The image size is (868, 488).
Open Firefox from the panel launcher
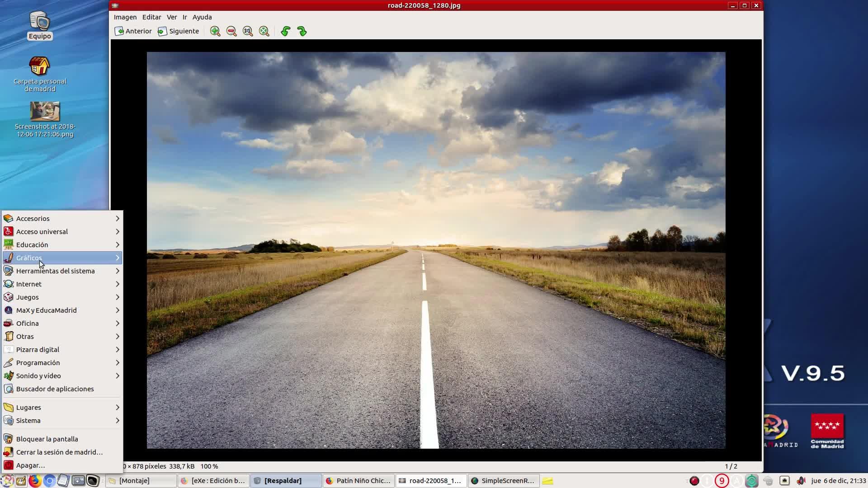coord(35,481)
